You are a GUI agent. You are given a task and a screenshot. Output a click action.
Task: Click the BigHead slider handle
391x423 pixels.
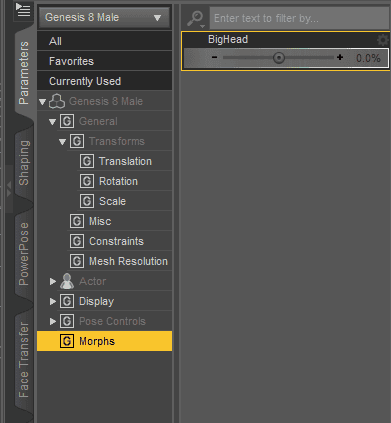279,58
